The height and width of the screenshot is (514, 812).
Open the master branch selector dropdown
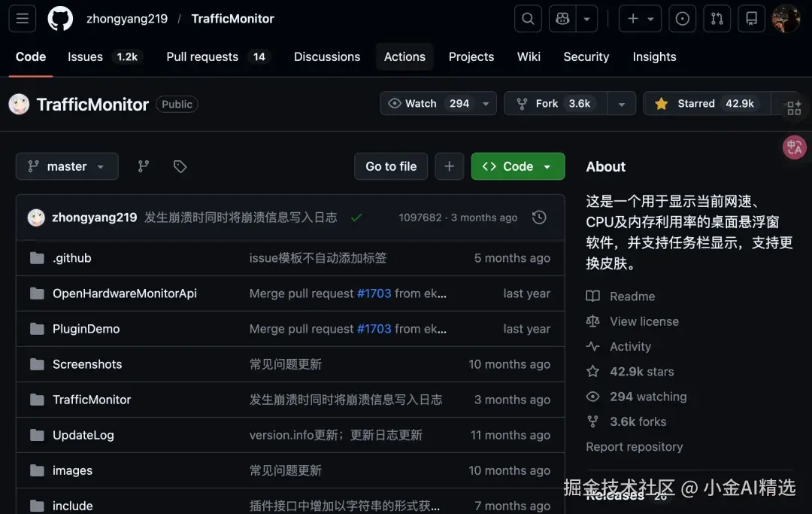tap(67, 166)
